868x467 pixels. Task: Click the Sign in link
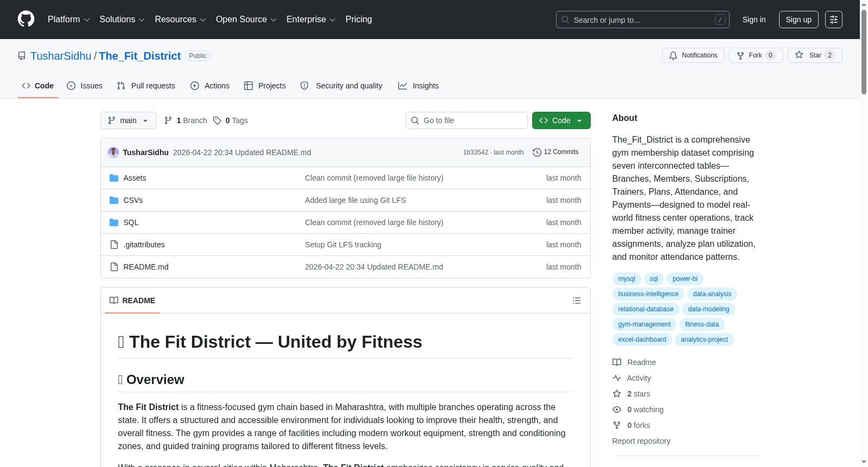click(x=754, y=20)
